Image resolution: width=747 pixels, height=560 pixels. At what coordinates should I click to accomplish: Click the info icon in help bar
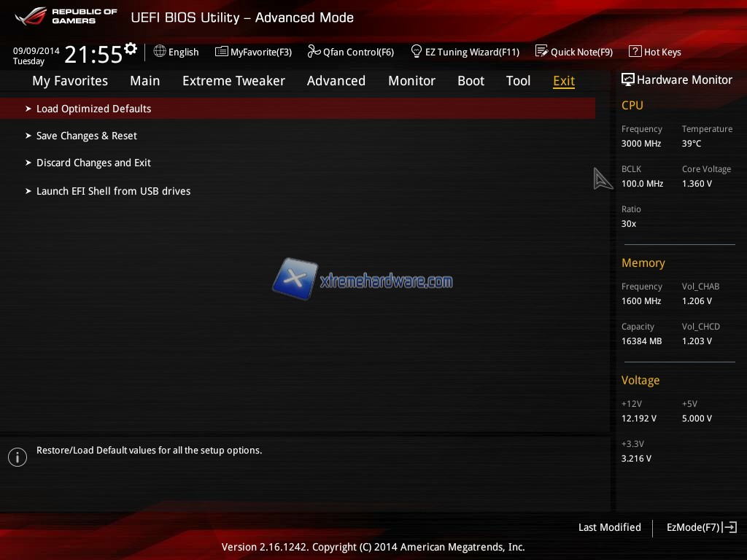pos(17,457)
